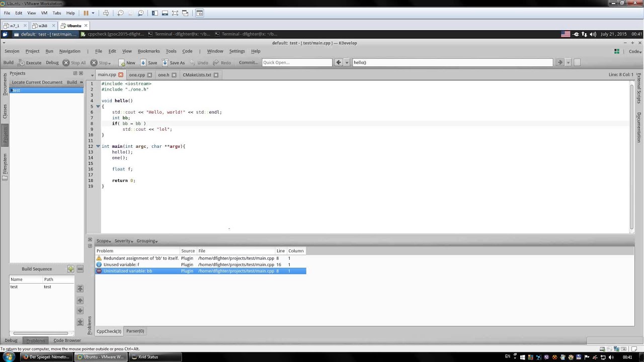Screen dimensions: 644x362
Task: Expand the test project tree node
Action: tap(12, 90)
